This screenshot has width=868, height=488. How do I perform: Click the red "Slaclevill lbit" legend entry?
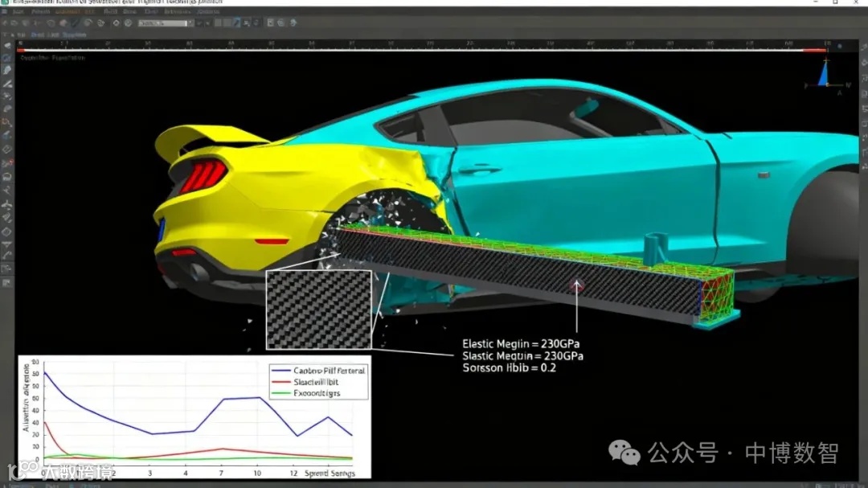(305, 382)
